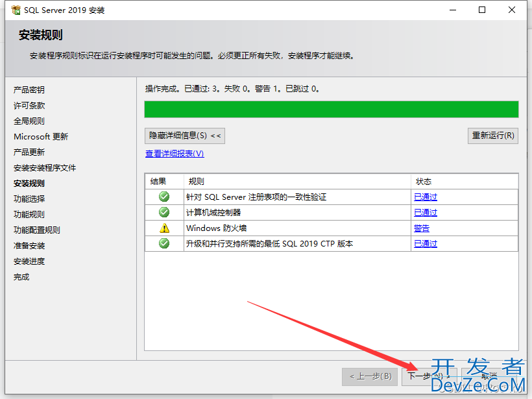Viewport: 532px width, 399px height.
Task: Click the 重新运行(R) button
Action: (493, 136)
